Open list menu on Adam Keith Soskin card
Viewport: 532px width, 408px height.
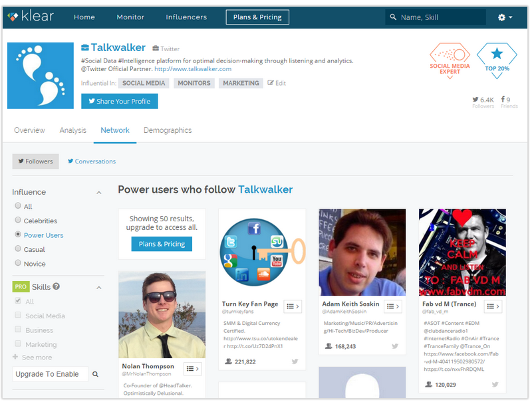pos(393,306)
